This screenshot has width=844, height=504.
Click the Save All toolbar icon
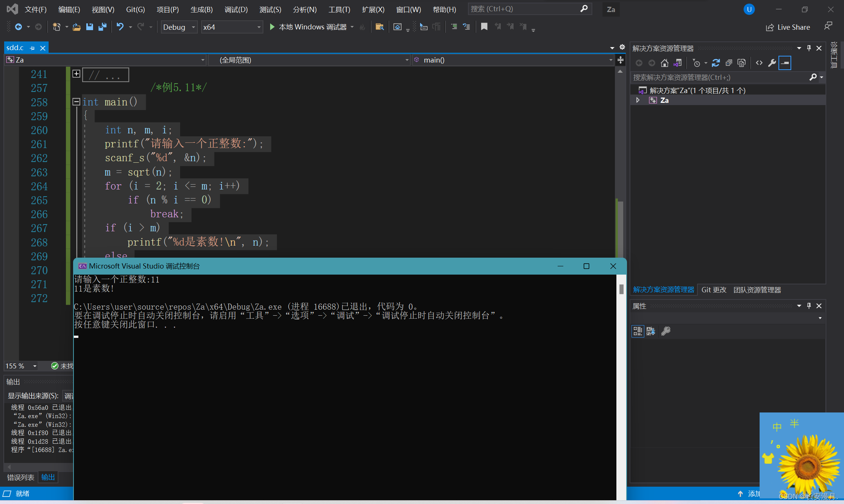102,27
